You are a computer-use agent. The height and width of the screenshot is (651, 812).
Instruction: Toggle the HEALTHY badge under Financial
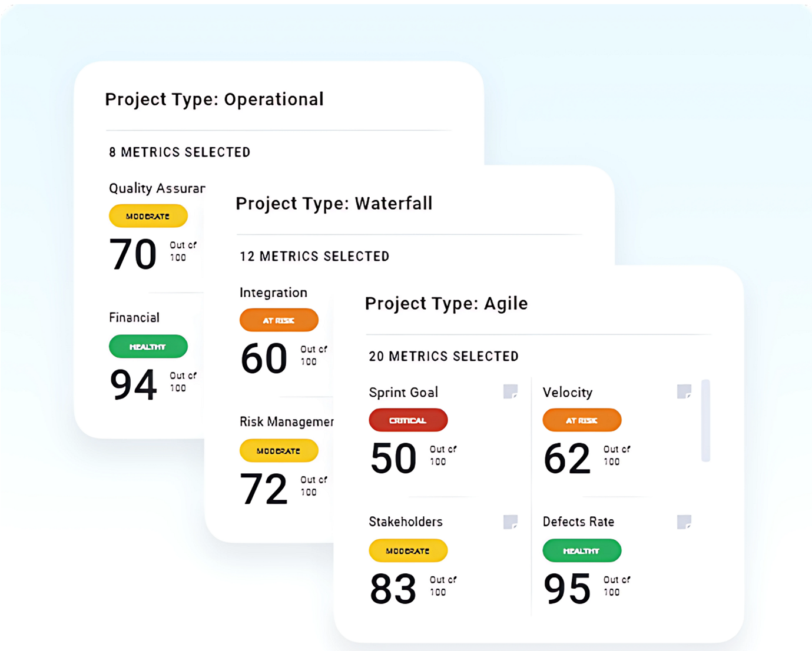pos(148,346)
